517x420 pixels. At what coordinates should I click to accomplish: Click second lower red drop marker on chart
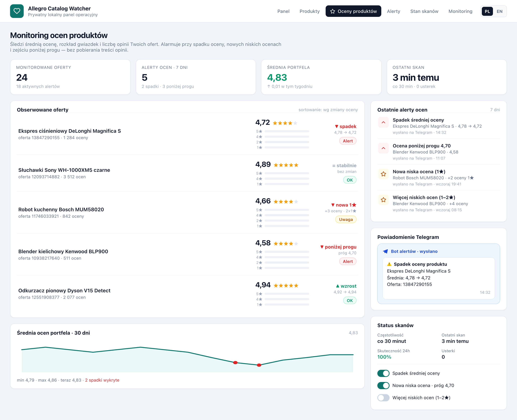[259, 365]
